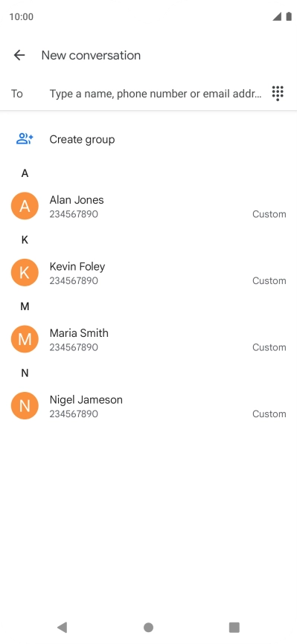Tap the Android home circle button
The height and width of the screenshot is (644, 297).
tap(149, 627)
